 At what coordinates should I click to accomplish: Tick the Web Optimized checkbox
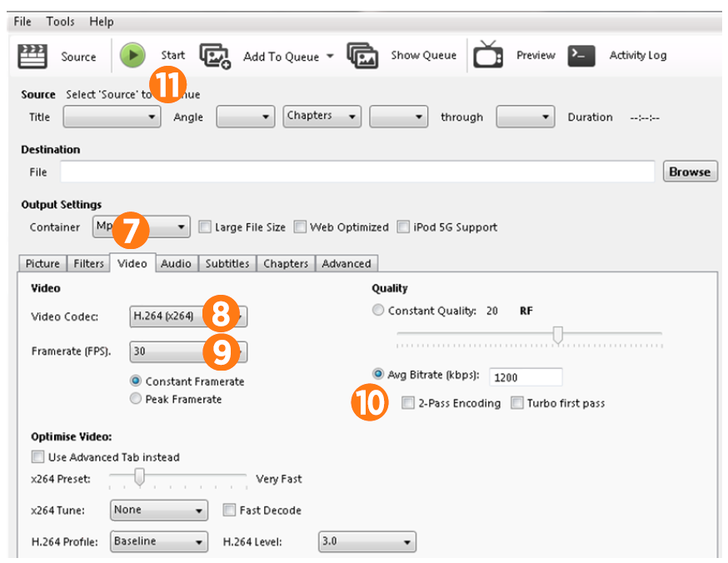(300, 227)
